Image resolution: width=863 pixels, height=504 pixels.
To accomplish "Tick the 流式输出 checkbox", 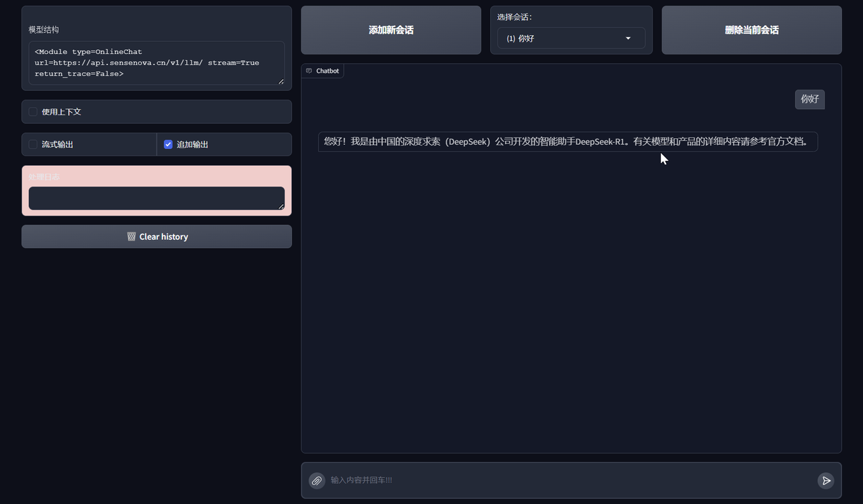I will [33, 144].
